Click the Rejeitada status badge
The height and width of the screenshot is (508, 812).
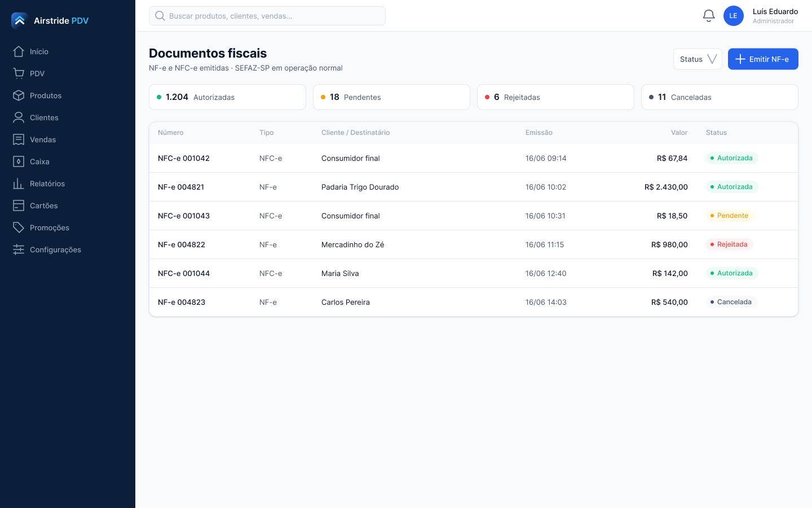pos(729,244)
